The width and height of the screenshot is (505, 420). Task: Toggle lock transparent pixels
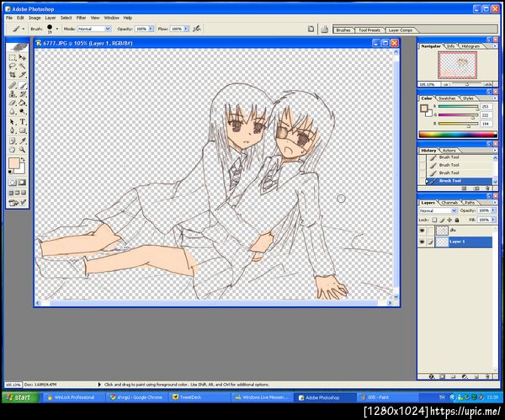[434, 220]
